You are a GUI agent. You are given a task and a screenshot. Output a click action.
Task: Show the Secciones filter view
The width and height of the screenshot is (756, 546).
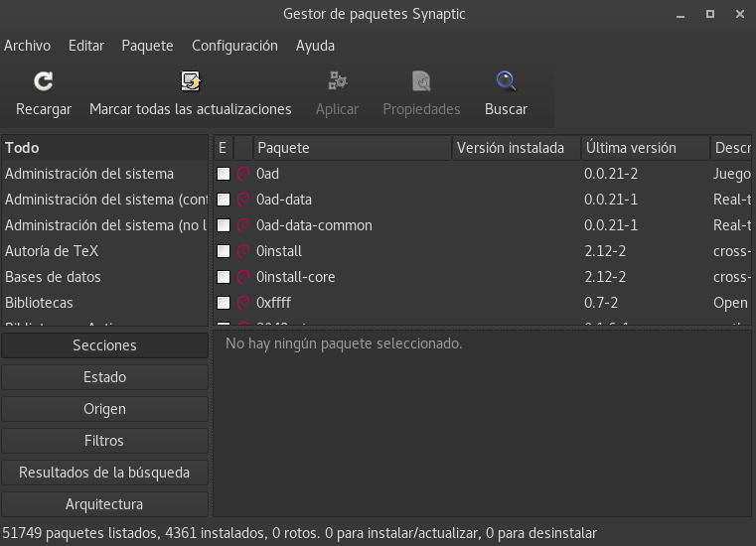(104, 345)
